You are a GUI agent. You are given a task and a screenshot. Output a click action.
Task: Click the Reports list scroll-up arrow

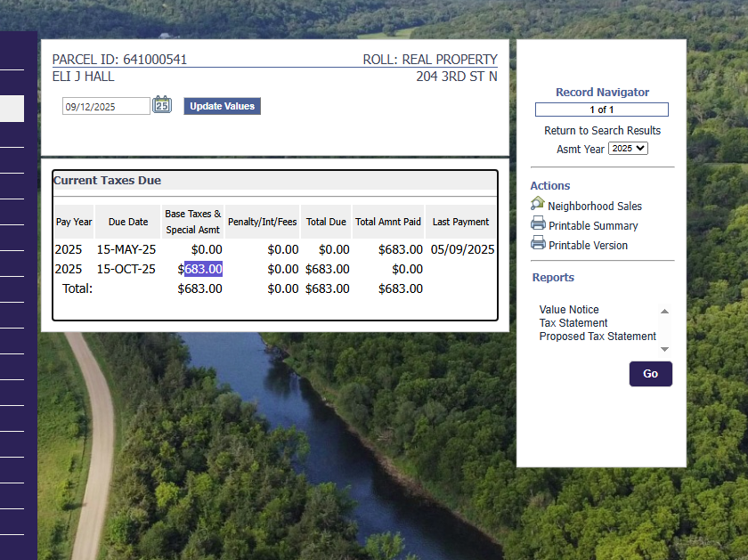(664, 311)
